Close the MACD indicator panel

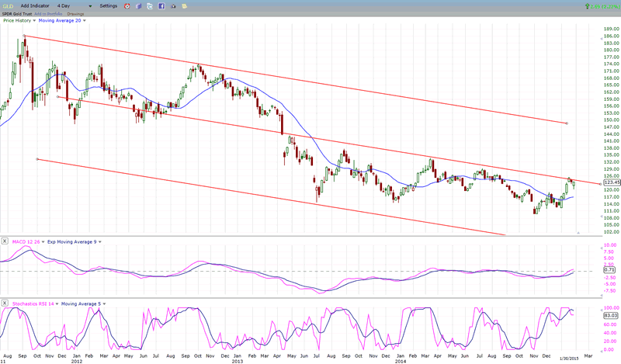pyautogui.click(x=5, y=241)
